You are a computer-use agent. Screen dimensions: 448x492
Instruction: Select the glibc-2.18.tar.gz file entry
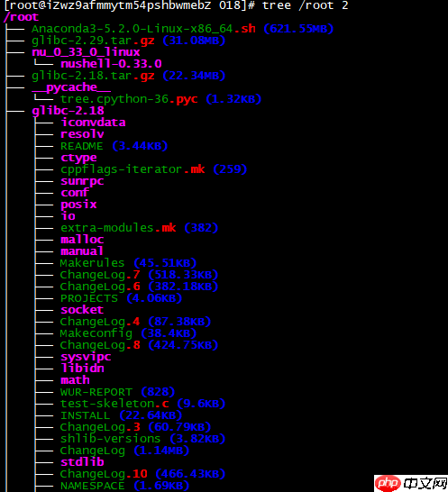point(93,76)
